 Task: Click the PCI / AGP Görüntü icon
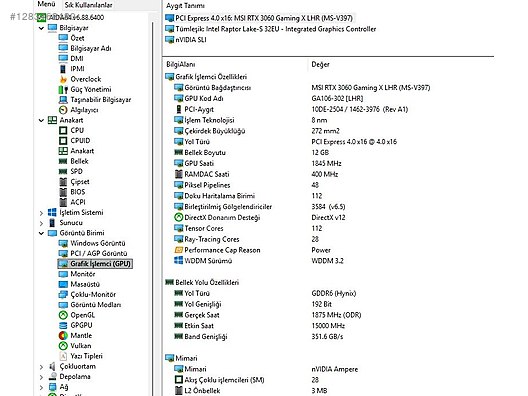[x=63, y=253]
